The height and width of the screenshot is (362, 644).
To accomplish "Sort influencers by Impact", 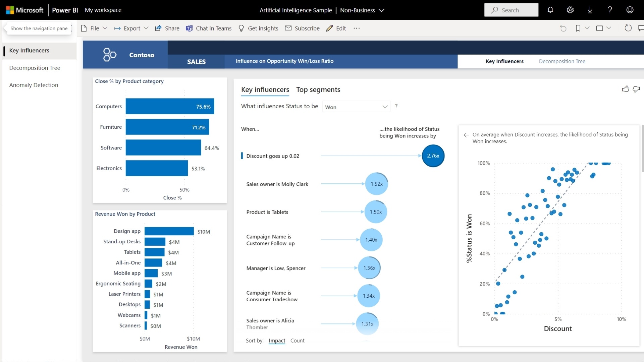I will [277, 341].
